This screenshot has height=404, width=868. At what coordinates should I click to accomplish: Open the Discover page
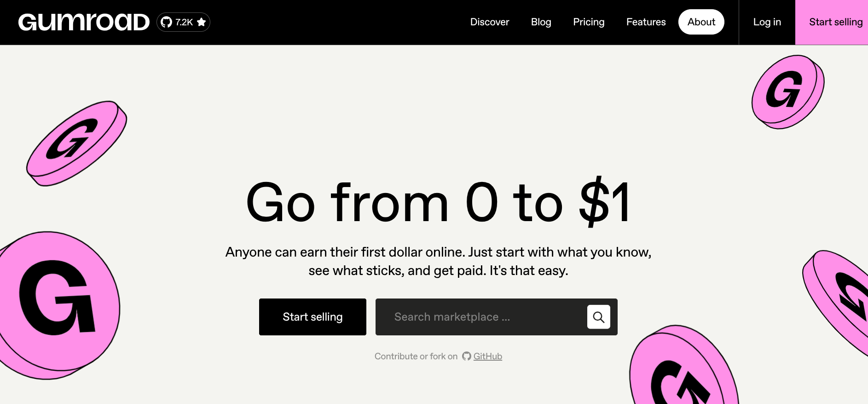click(x=489, y=22)
